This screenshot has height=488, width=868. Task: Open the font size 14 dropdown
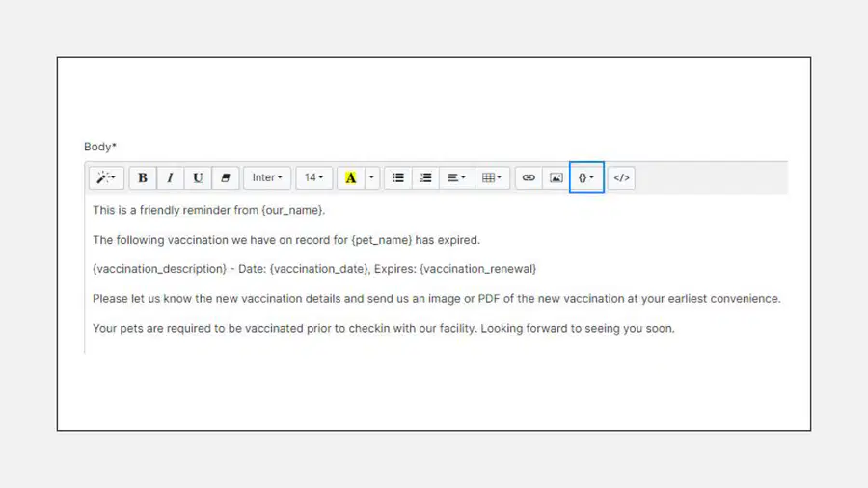pyautogui.click(x=313, y=177)
